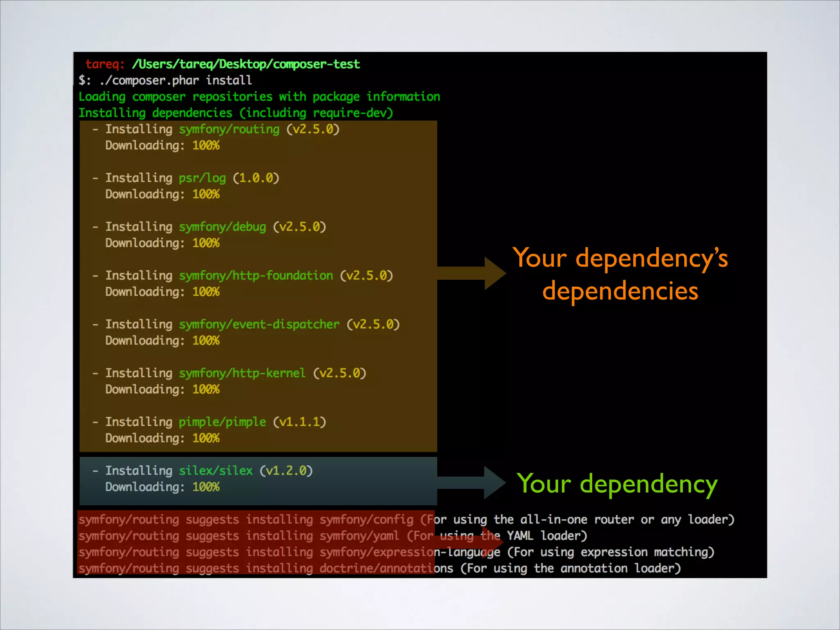Viewport: 840px width, 630px height.
Task: Click 'Downloading: 100%' under symfony/debug
Action: pyautogui.click(x=162, y=243)
